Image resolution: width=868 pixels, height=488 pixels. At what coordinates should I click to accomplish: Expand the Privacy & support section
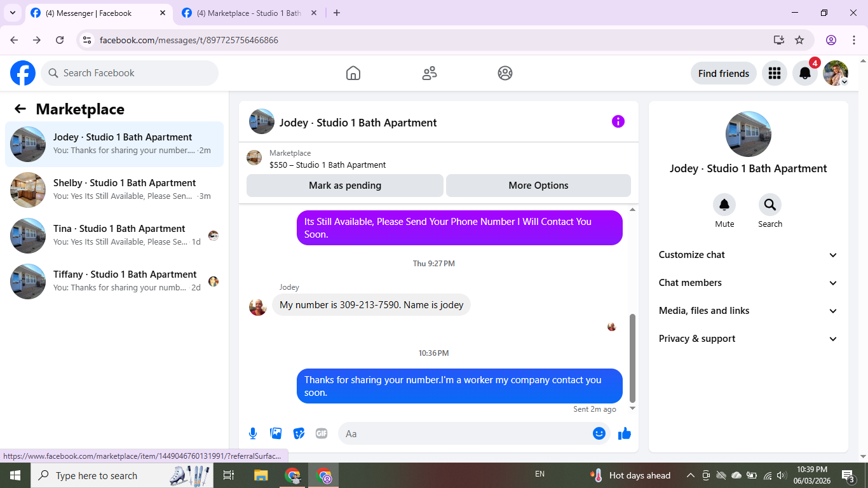[749, 339]
